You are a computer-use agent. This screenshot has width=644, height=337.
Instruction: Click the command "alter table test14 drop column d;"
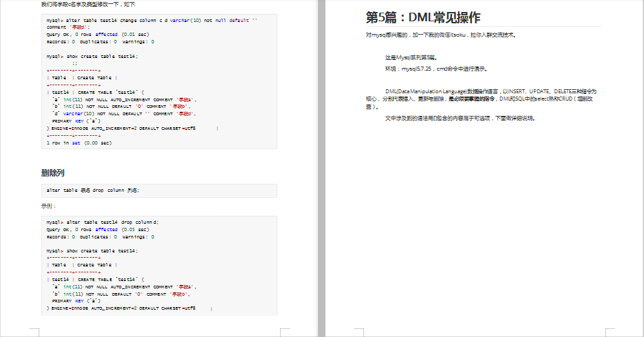pyautogui.click(x=102, y=222)
